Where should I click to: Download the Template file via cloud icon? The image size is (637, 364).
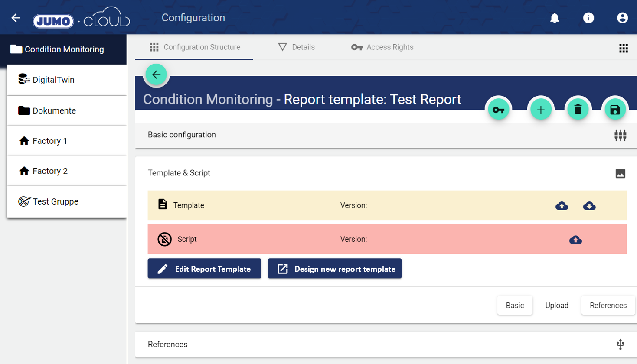(589, 206)
